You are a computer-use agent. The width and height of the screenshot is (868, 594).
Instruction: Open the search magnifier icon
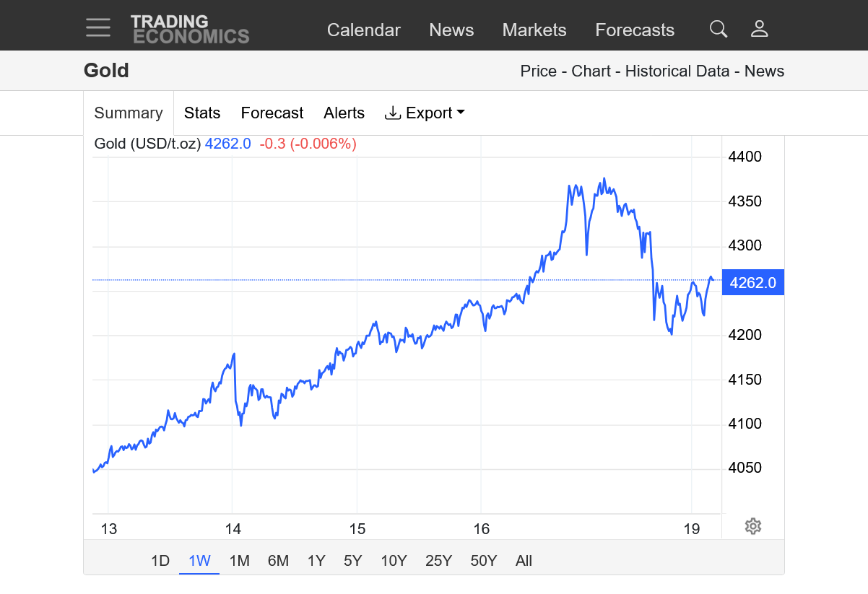click(718, 29)
